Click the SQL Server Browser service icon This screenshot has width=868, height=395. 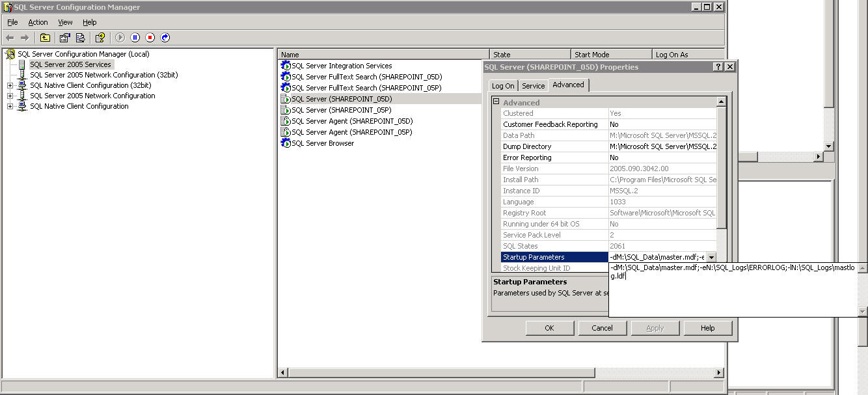(x=286, y=143)
